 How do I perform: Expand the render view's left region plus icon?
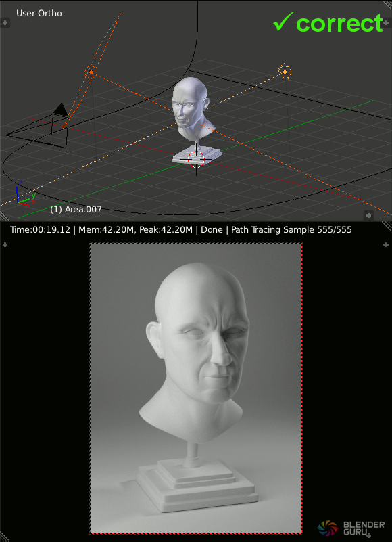pos(5,245)
